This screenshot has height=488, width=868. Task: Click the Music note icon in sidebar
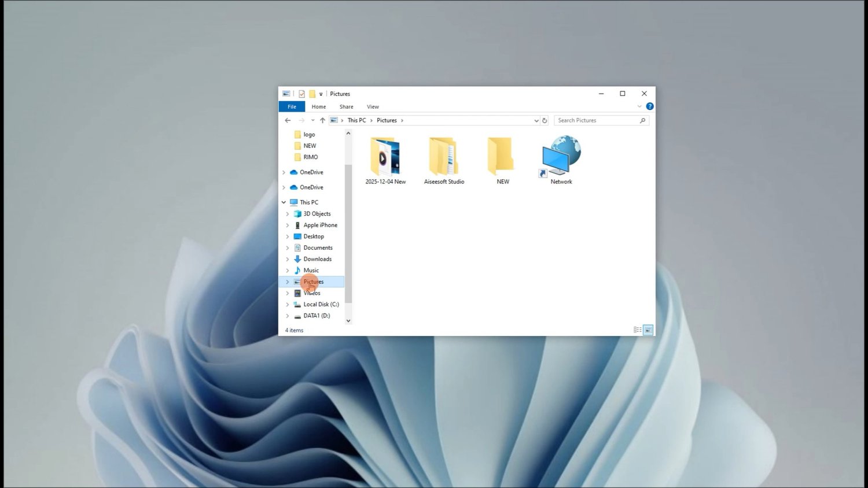point(297,270)
